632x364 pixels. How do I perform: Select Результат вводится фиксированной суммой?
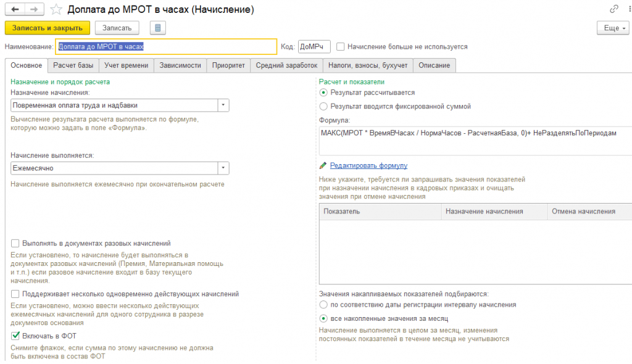click(x=323, y=106)
